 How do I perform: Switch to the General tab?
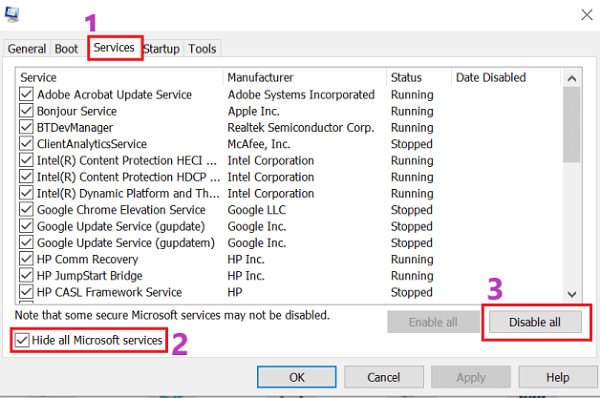[27, 49]
